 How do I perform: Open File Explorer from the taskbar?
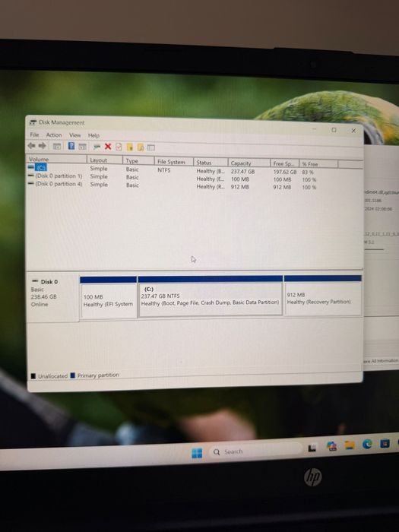pos(350,445)
